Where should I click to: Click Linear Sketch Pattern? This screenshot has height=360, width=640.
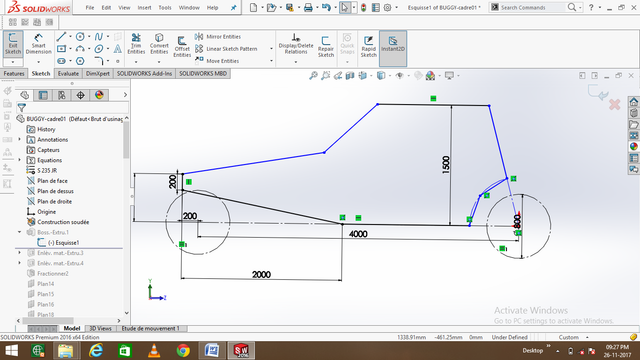226,49
